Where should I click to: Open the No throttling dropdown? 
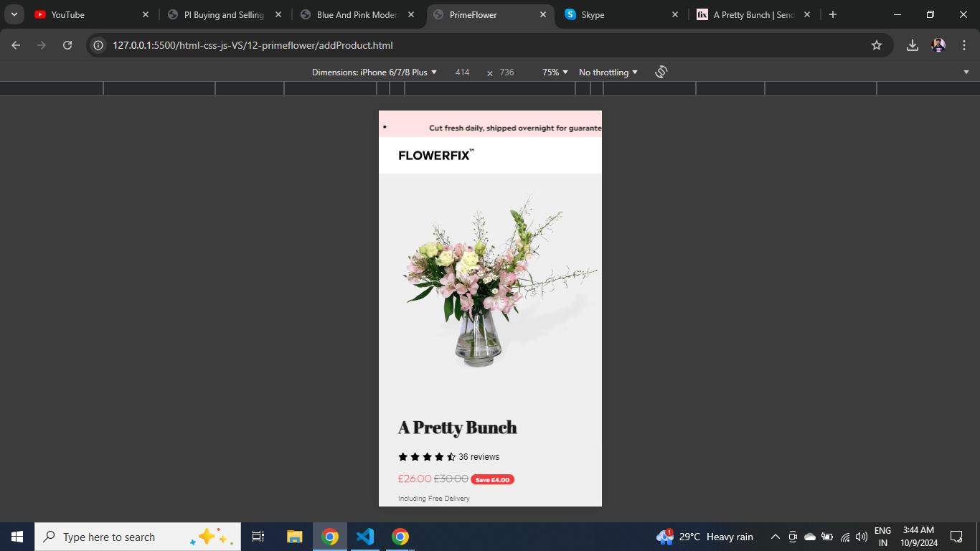608,72
